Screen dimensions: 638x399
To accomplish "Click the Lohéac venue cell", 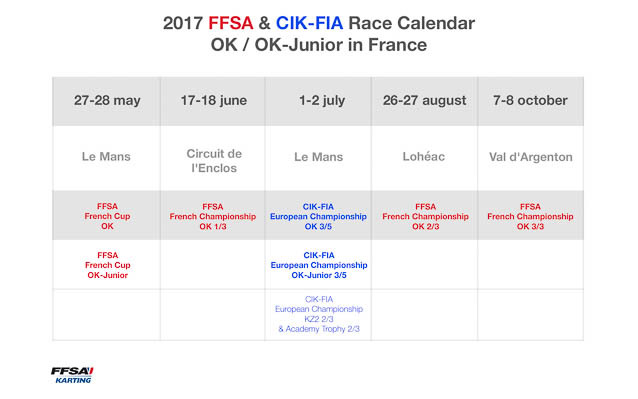I will pos(424,157).
